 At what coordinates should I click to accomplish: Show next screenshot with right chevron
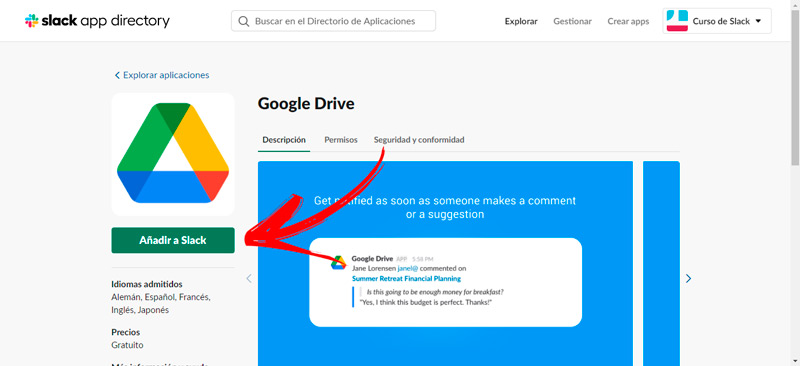tap(688, 279)
